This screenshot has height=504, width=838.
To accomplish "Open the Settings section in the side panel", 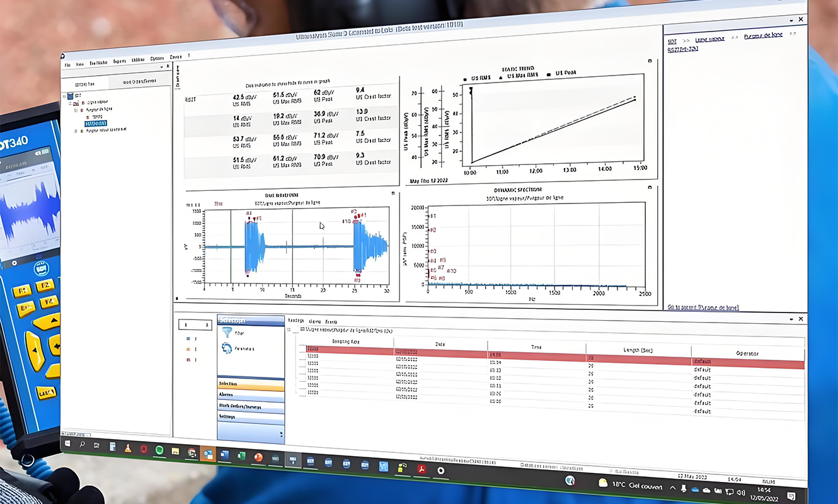I will pos(250,416).
